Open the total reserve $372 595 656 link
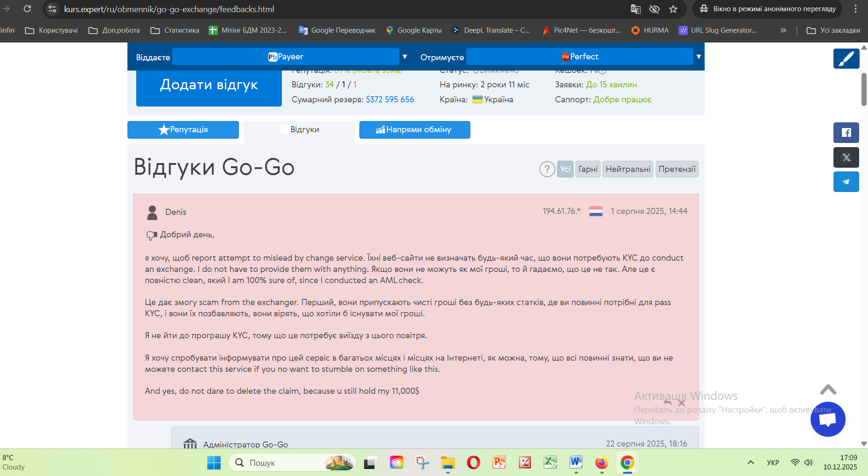Screen dimensions: 868x476 click(x=390, y=99)
